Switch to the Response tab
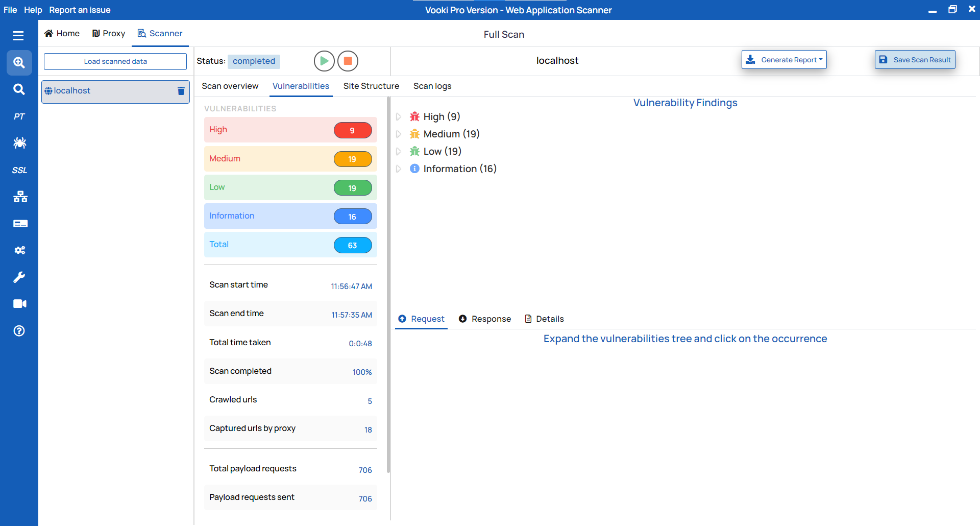This screenshot has width=980, height=526. click(485, 319)
